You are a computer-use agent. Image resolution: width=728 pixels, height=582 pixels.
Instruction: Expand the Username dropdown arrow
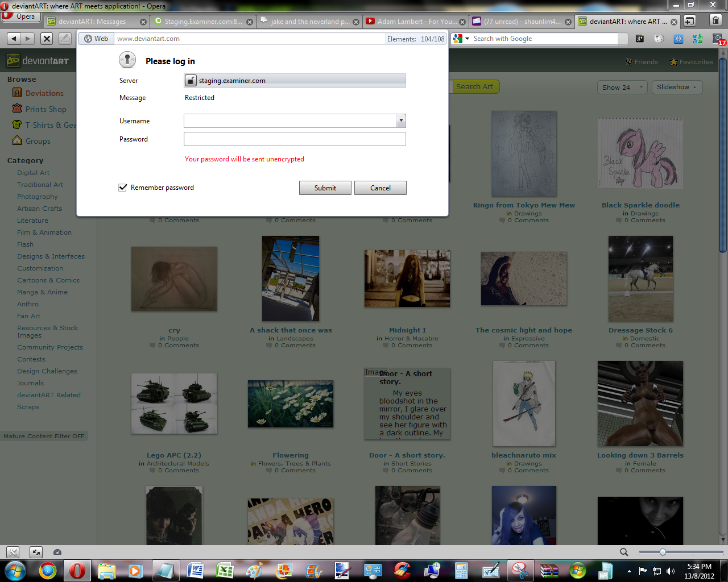point(402,120)
